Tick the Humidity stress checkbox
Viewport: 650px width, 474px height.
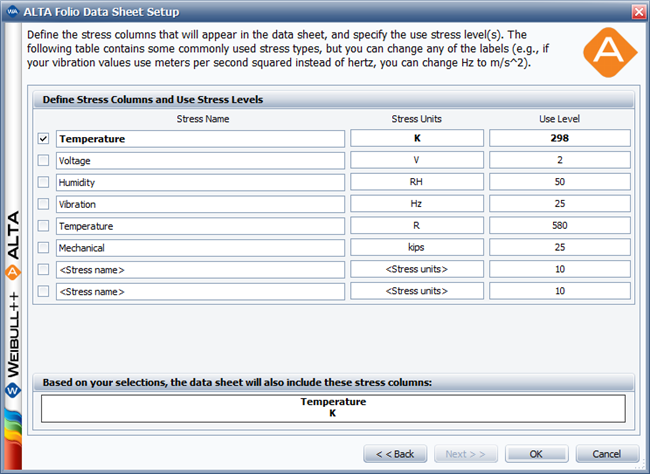tap(43, 182)
